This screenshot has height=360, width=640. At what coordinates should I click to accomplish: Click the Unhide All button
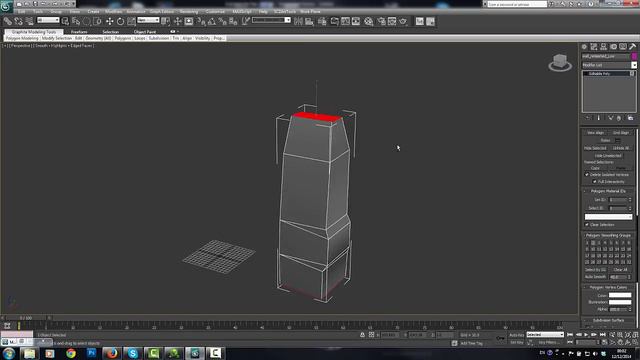(621, 148)
